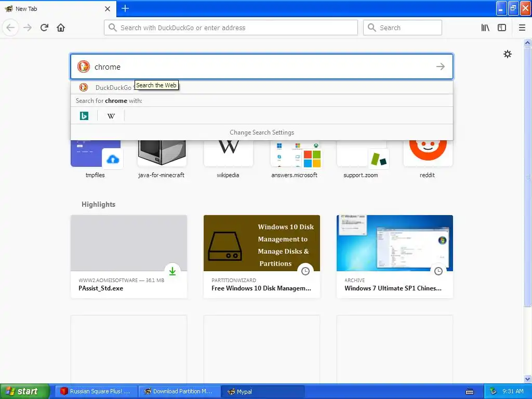Click the DuckDuckGo logo in search box

click(x=84, y=66)
